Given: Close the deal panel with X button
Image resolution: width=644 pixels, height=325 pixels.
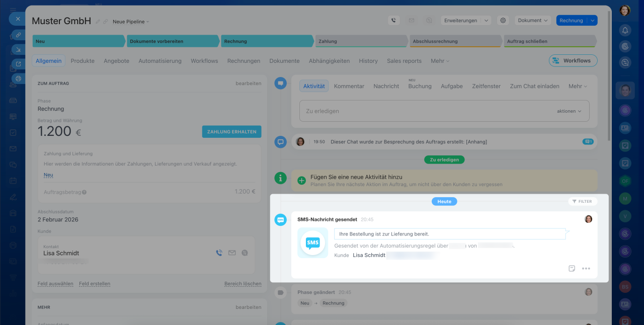Looking at the screenshot, I should pos(18,19).
